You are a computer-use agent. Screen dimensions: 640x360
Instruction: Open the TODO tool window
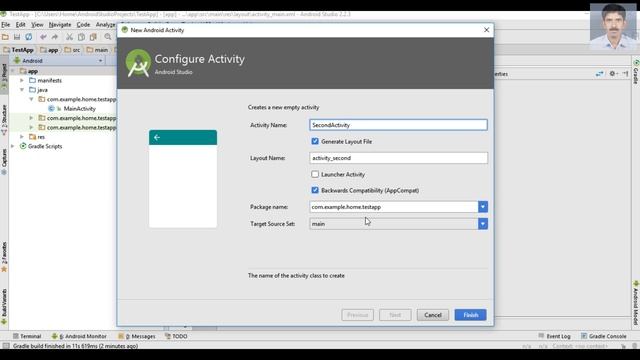coord(176,336)
